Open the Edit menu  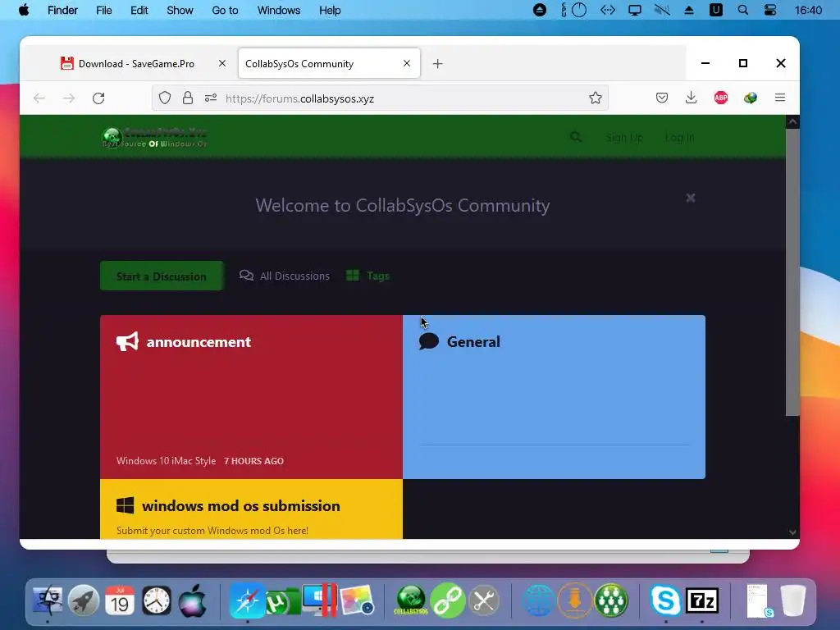tap(139, 10)
